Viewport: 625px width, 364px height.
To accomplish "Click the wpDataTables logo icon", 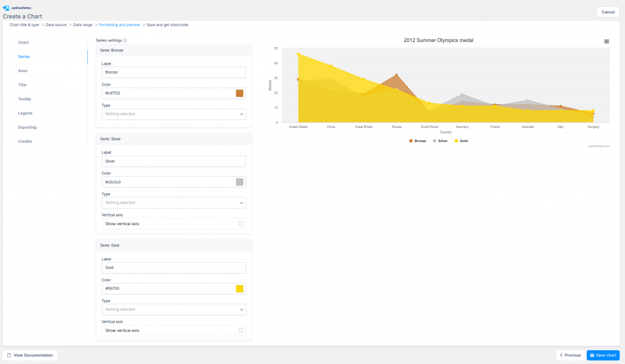I will 7,7.
